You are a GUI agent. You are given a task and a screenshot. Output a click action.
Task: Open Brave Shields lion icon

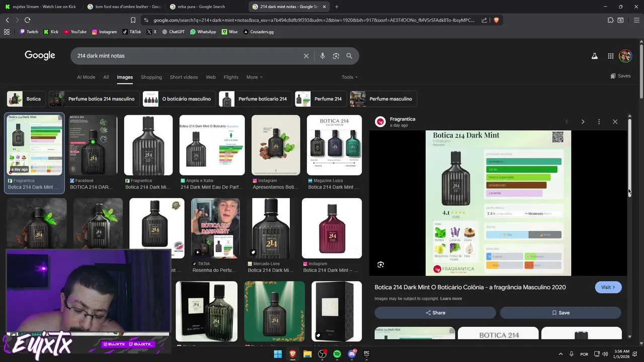click(x=496, y=20)
